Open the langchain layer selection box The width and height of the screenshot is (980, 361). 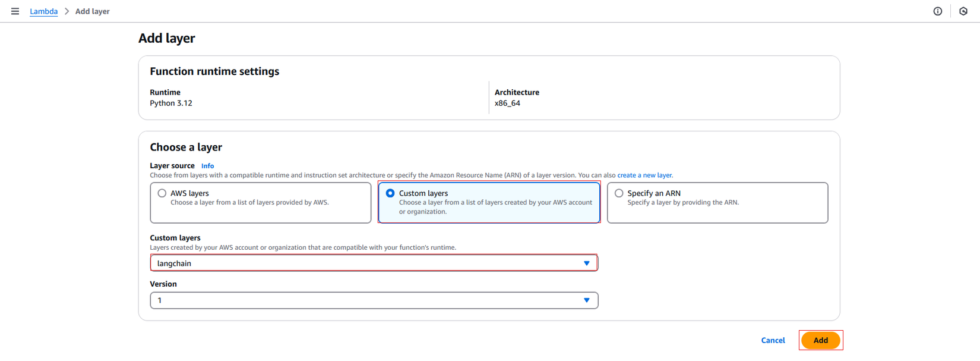point(356,263)
